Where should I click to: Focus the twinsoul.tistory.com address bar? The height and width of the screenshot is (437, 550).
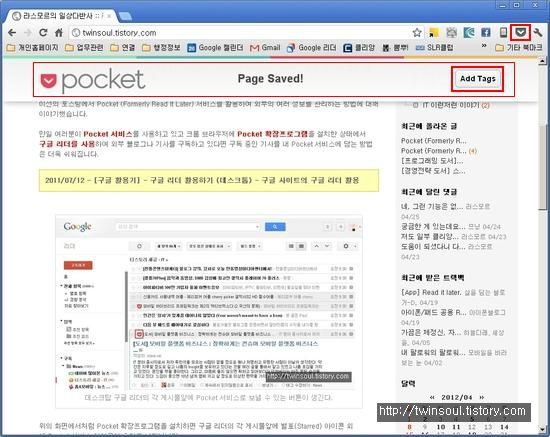click(242, 33)
